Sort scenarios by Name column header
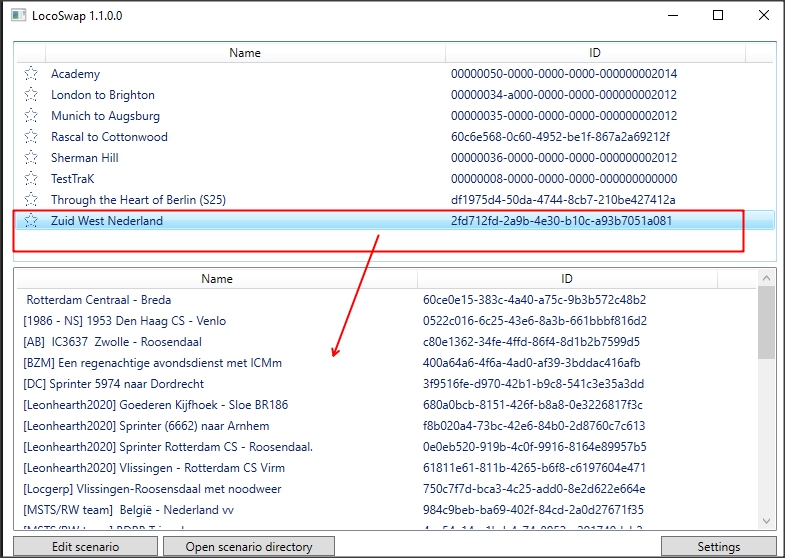785x558 pixels. point(216,279)
